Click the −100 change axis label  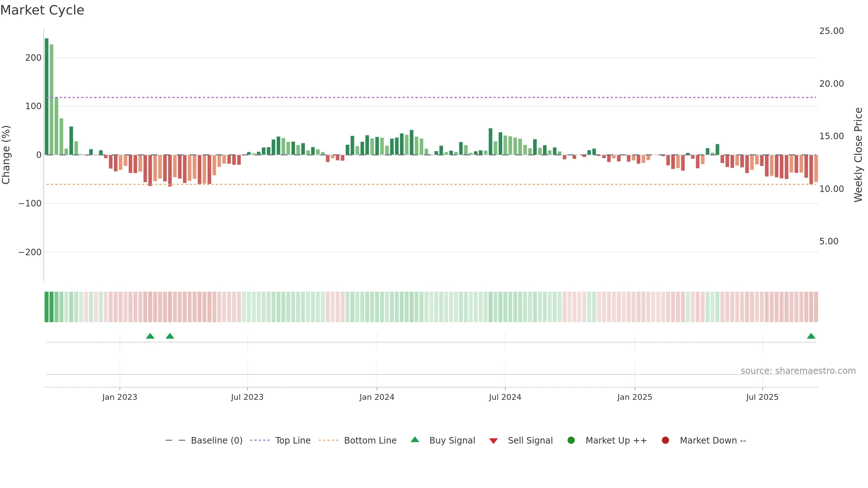coord(30,204)
